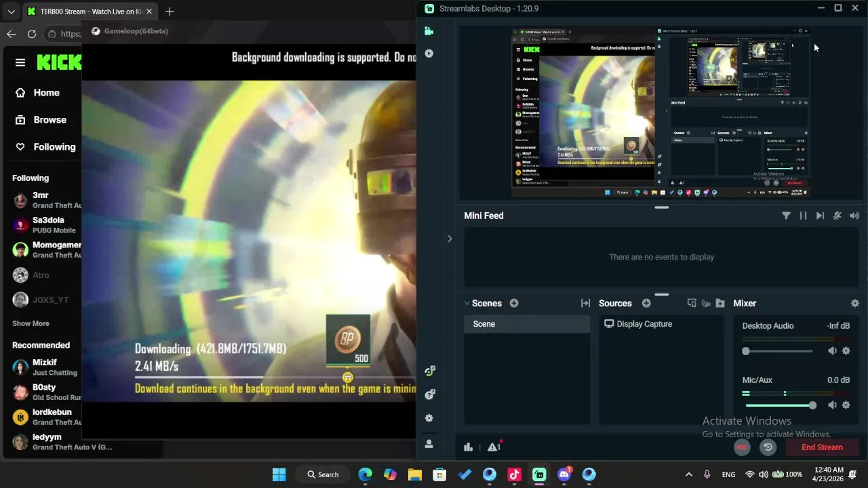This screenshot has width=868, height=488.
Task: Open Streamlabs settings gear in left sidebar
Action: (429, 418)
